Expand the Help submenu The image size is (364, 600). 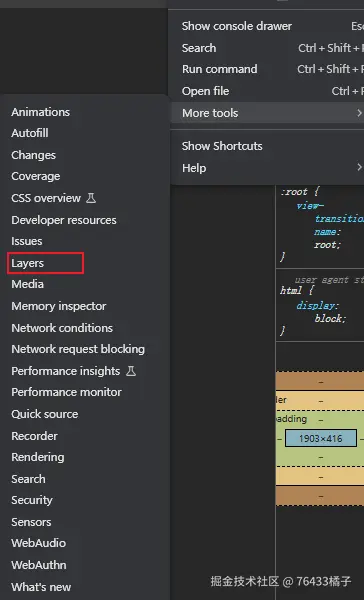pyautogui.click(x=267, y=168)
